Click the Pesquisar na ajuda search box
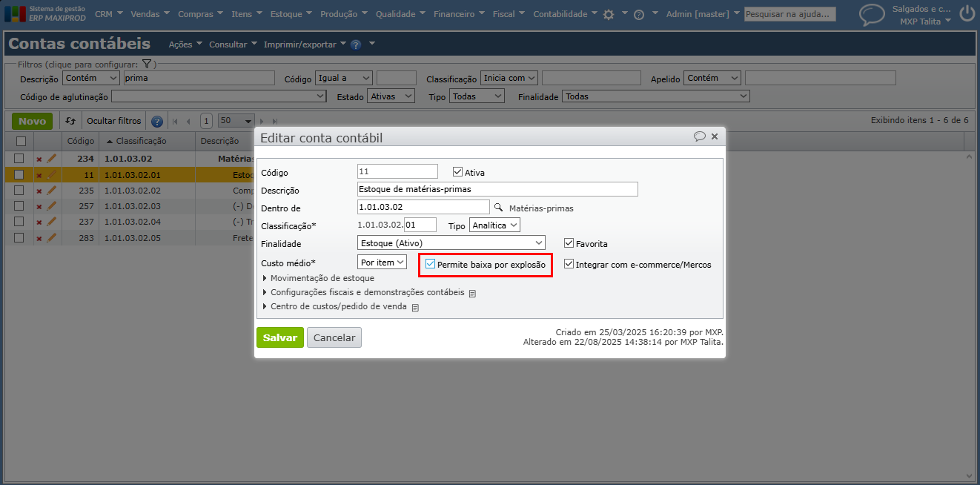This screenshot has width=980, height=485. pos(790,14)
